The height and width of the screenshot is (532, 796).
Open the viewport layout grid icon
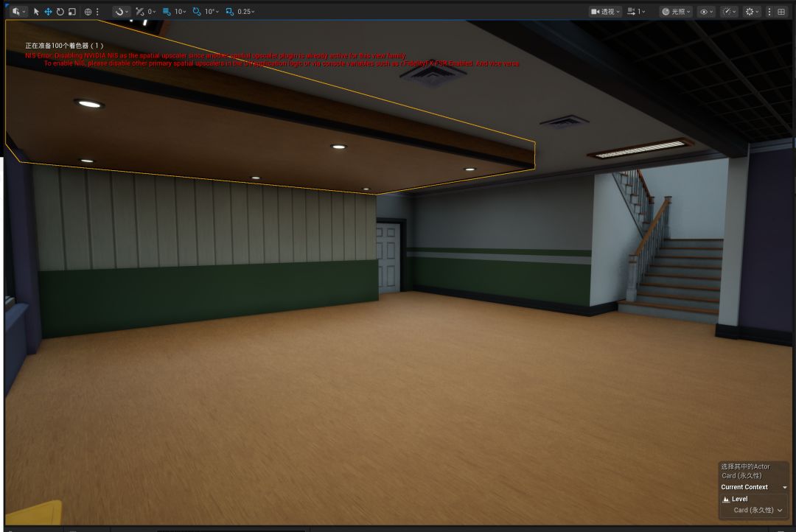click(x=781, y=11)
